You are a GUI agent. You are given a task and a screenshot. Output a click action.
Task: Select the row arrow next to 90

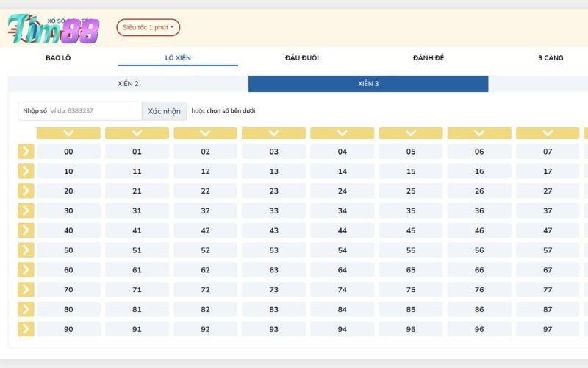click(x=26, y=329)
